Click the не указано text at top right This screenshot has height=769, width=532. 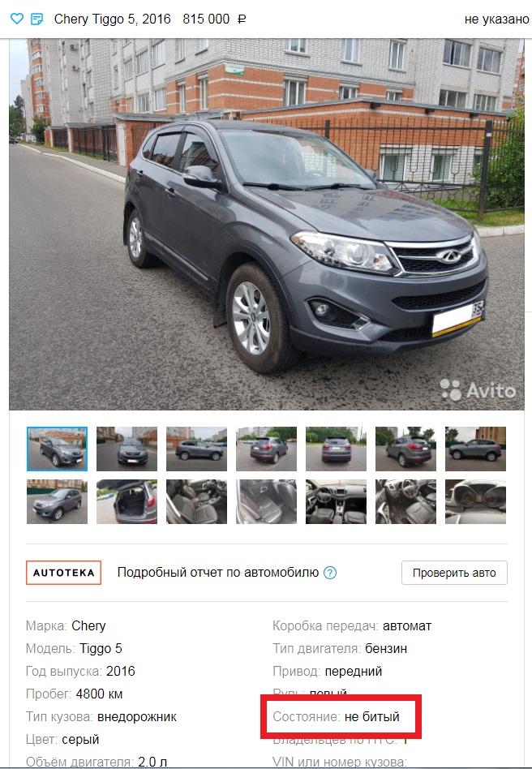pos(496,19)
